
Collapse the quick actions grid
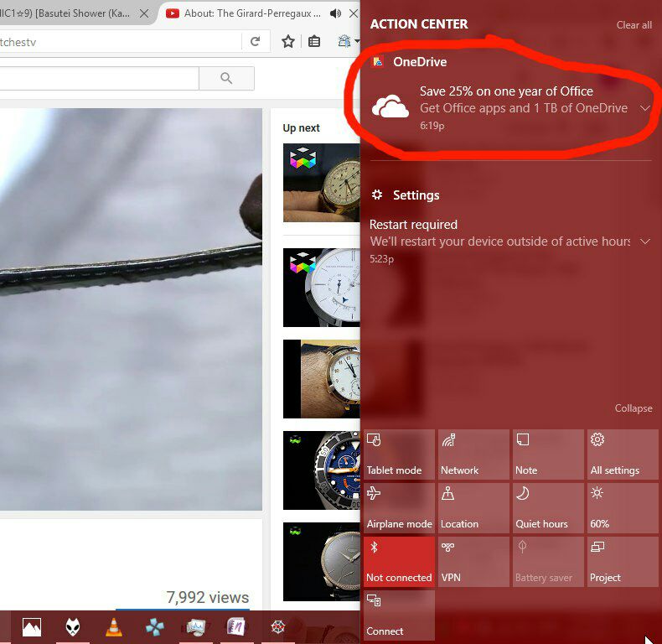(x=633, y=408)
